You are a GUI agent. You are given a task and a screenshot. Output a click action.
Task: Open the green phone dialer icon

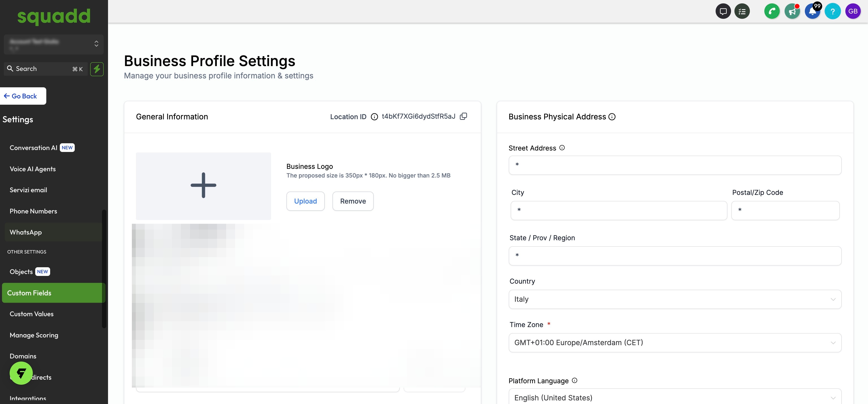click(x=772, y=11)
